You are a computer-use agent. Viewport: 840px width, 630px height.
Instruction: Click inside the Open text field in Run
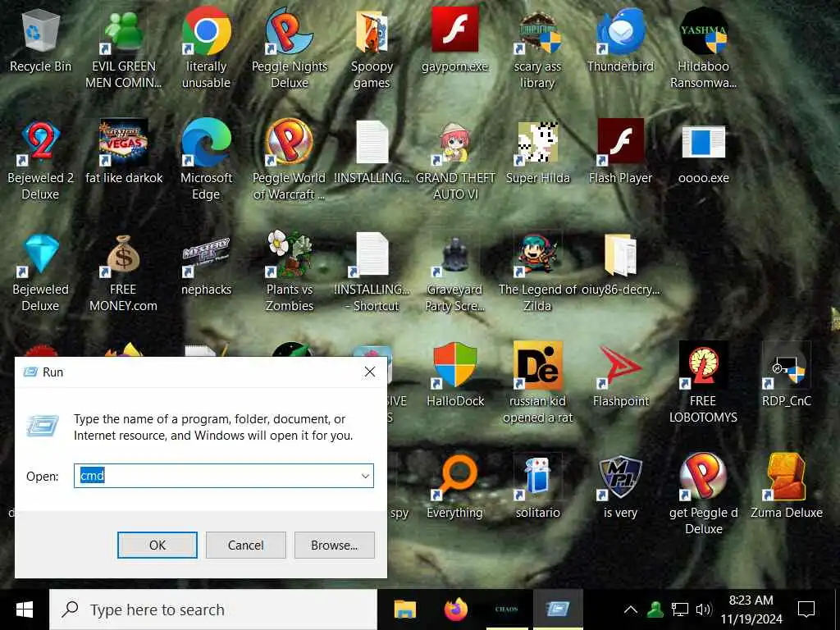point(223,476)
